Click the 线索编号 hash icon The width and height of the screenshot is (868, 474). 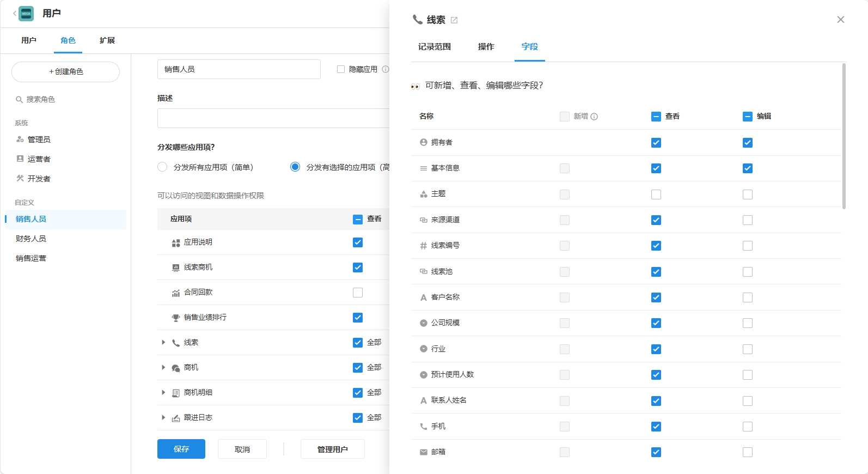pos(424,246)
